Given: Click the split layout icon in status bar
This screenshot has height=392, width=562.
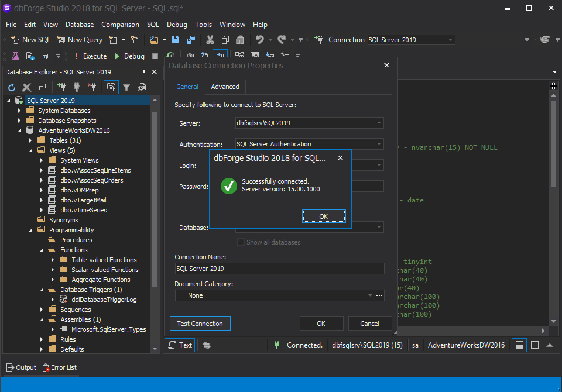Looking at the screenshot, I should coord(519,345).
